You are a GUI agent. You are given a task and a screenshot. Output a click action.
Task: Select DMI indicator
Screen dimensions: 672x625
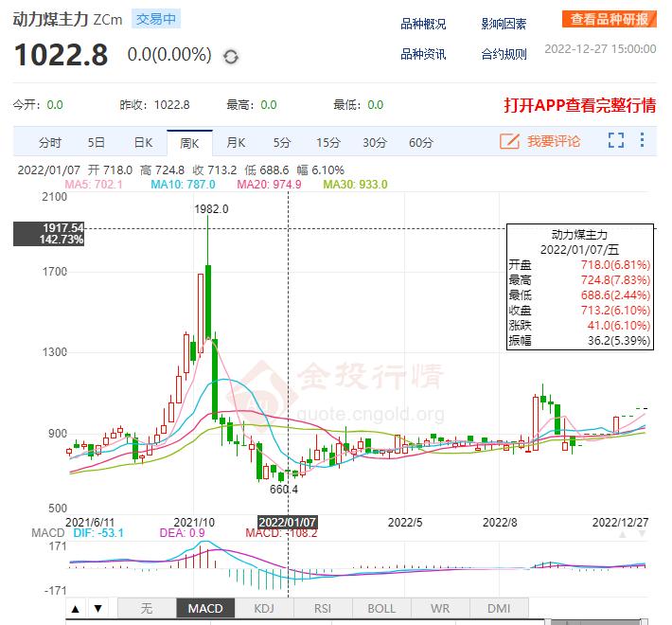click(499, 608)
